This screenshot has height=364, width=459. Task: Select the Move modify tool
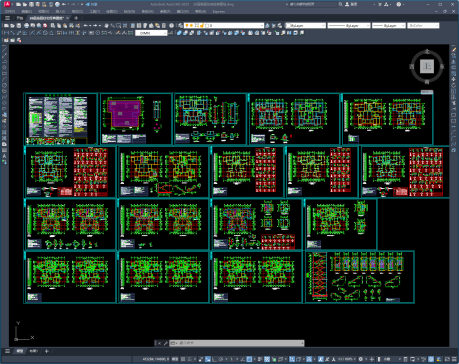click(x=454, y=79)
